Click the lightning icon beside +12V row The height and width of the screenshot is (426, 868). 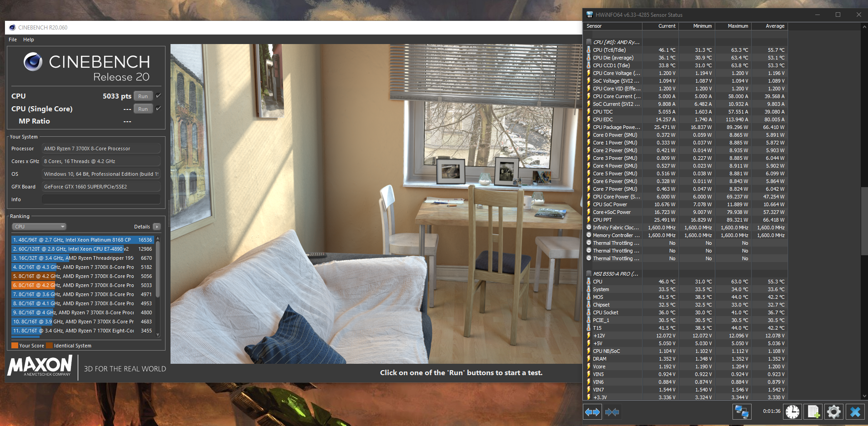coord(589,336)
